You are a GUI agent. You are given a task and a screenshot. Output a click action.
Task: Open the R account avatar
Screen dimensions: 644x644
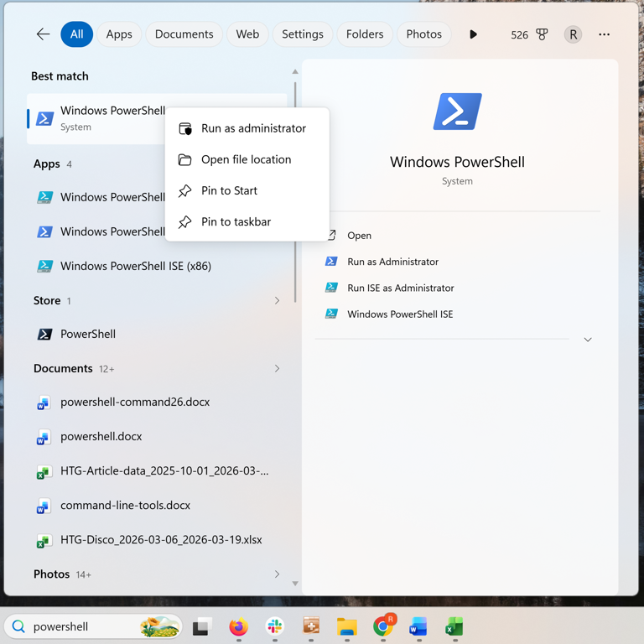573,34
